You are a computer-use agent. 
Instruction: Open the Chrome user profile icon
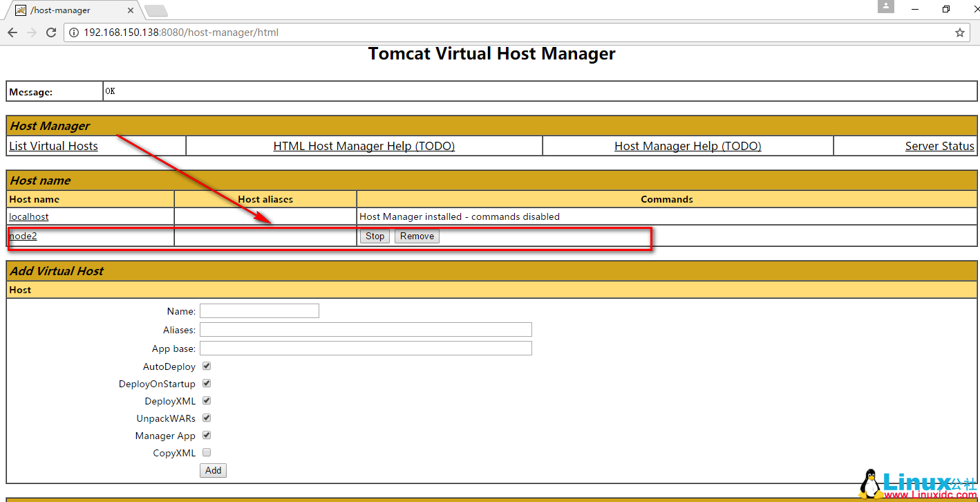(x=885, y=7)
